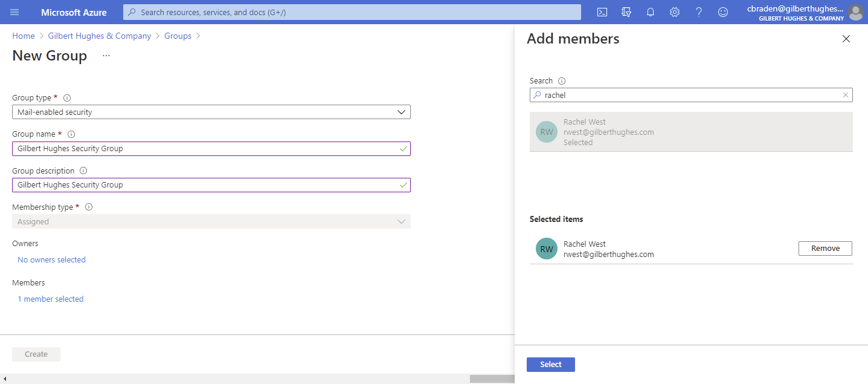Open the account avatar menu
This screenshot has width=868, height=384.
click(856, 12)
